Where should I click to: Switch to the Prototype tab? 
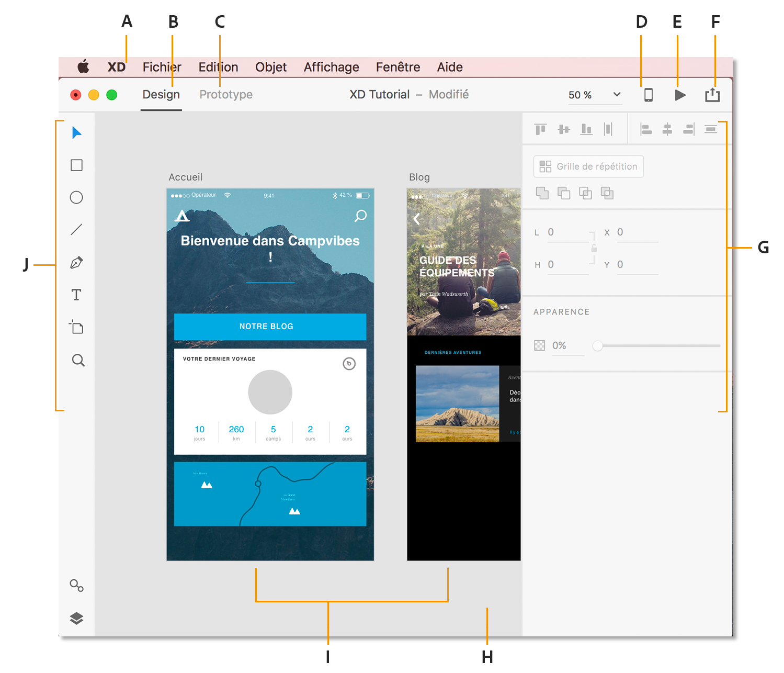[226, 94]
